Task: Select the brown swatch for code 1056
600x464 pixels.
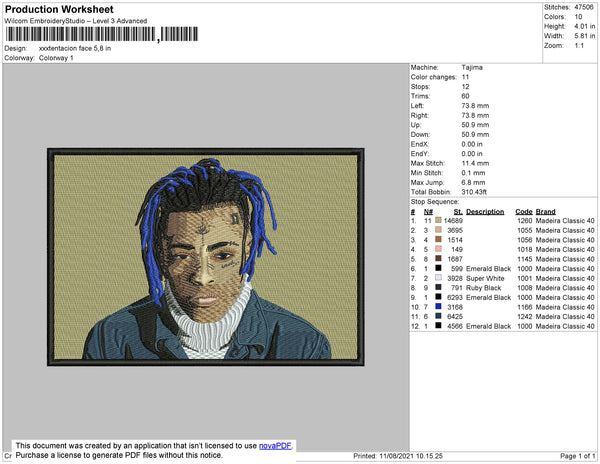Action: coord(438,239)
